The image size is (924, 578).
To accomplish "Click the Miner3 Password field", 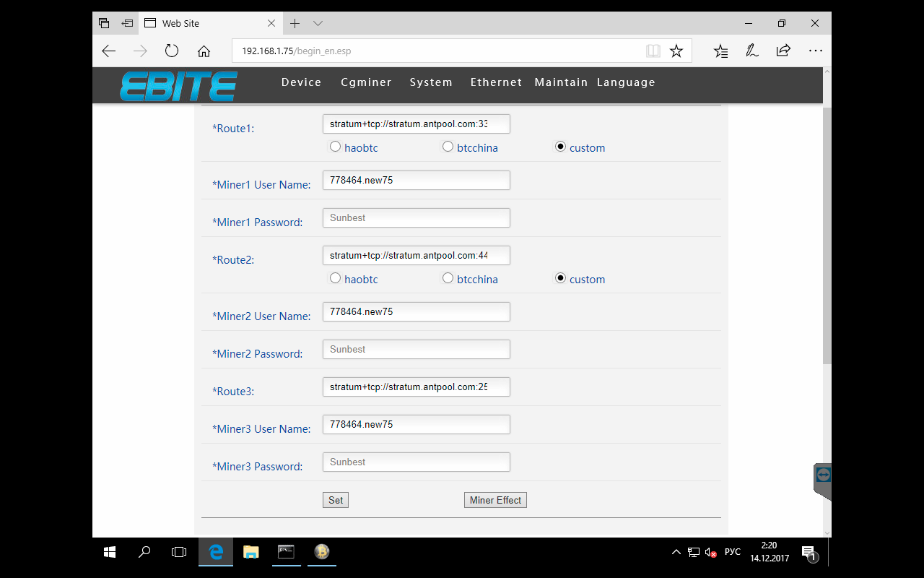I will (417, 462).
